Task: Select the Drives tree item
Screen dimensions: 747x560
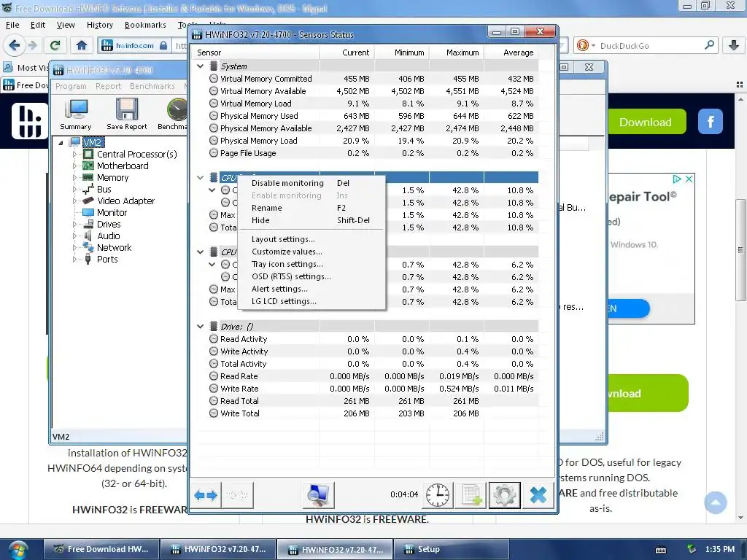Action: coord(109,225)
